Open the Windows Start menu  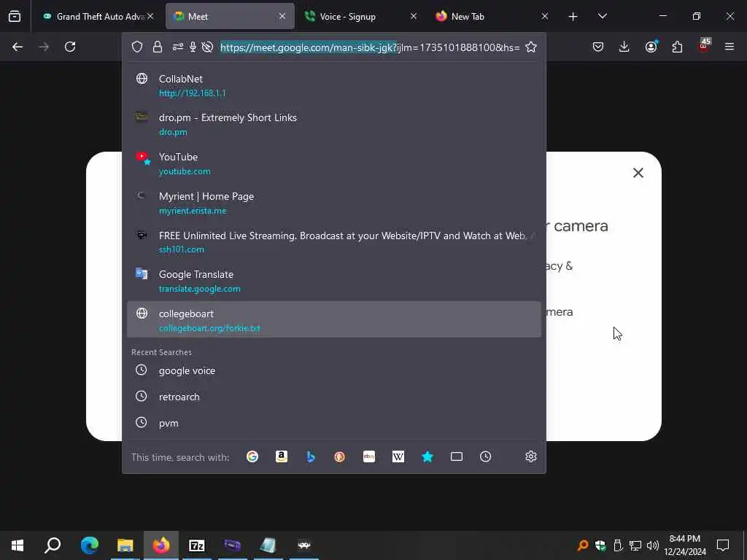click(x=18, y=545)
